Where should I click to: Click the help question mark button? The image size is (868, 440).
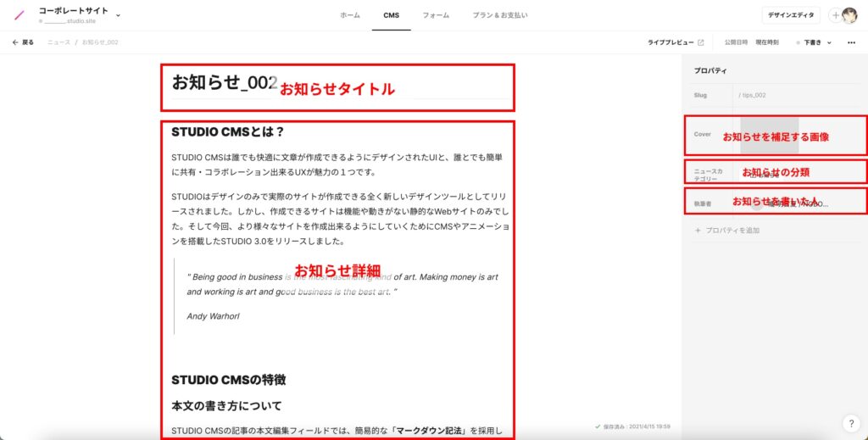(851, 423)
